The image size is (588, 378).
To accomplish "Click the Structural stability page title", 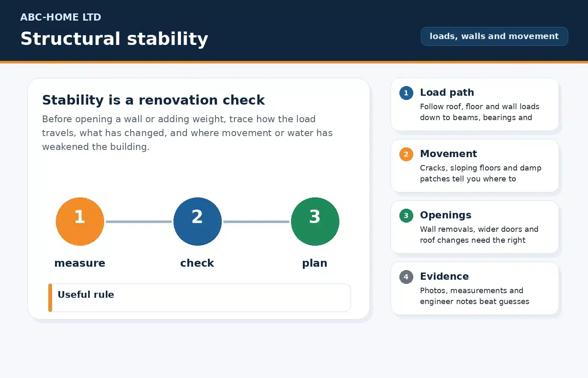I will pos(114,39).
